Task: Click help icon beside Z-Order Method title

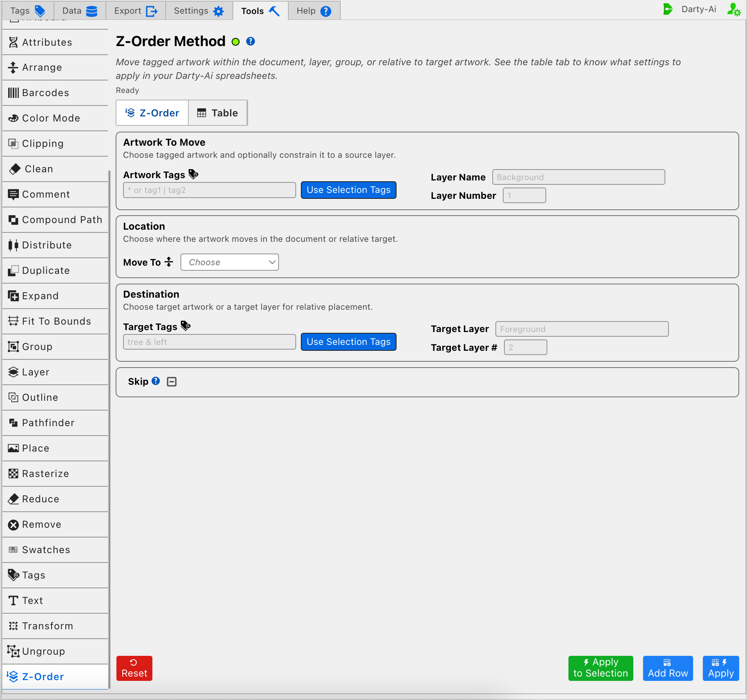Action: [x=250, y=41]
